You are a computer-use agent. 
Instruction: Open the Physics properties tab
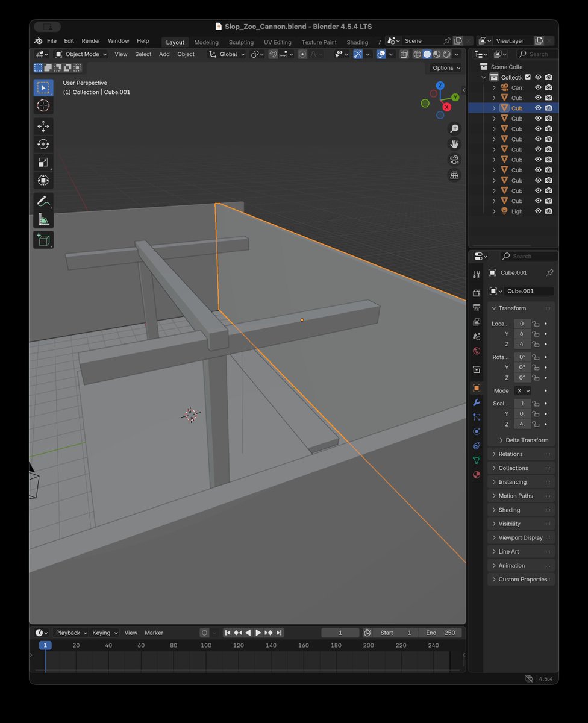pyautogui.click(x=477, y=431)
